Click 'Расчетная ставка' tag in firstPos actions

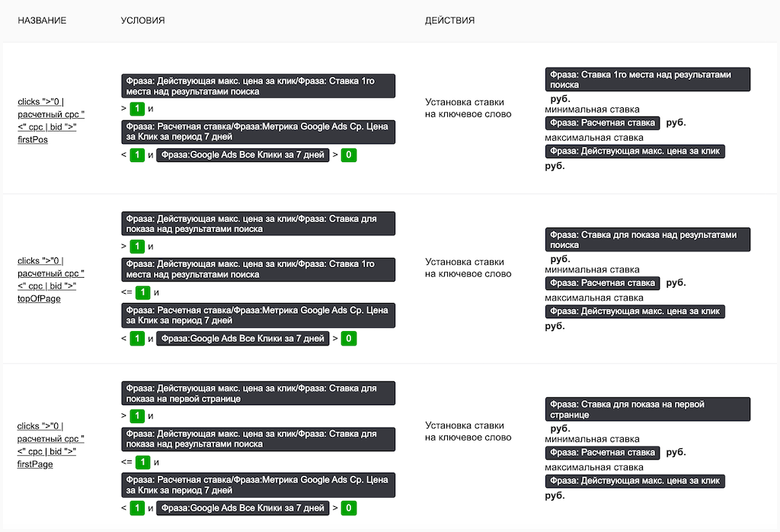click(x=603, y=123)
